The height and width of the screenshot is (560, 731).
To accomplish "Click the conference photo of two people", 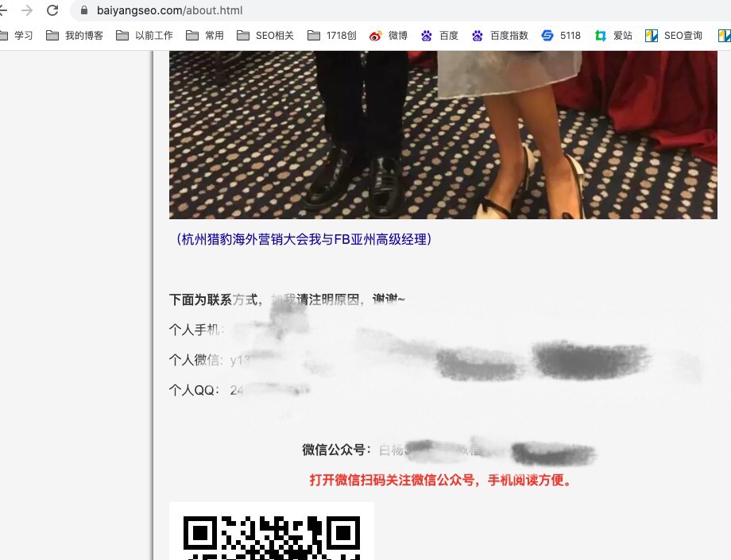I will 443,135.
